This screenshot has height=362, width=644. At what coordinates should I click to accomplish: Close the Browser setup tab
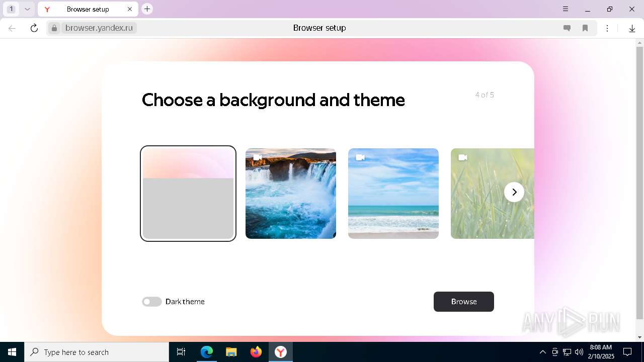[130, 9]
